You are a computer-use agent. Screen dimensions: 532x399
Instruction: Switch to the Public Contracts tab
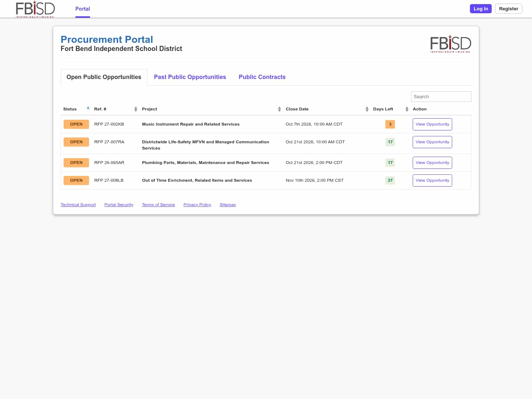(262, 77)
